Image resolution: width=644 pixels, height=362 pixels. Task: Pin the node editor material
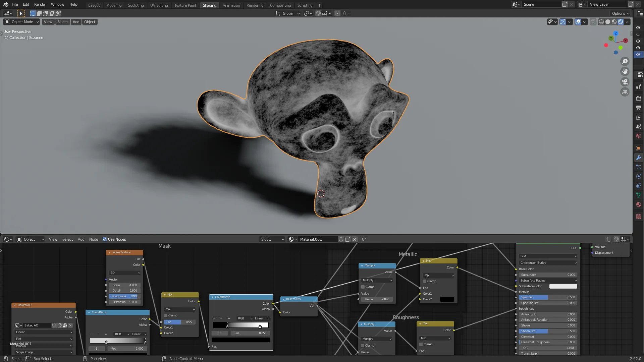(x=363, y=239)
